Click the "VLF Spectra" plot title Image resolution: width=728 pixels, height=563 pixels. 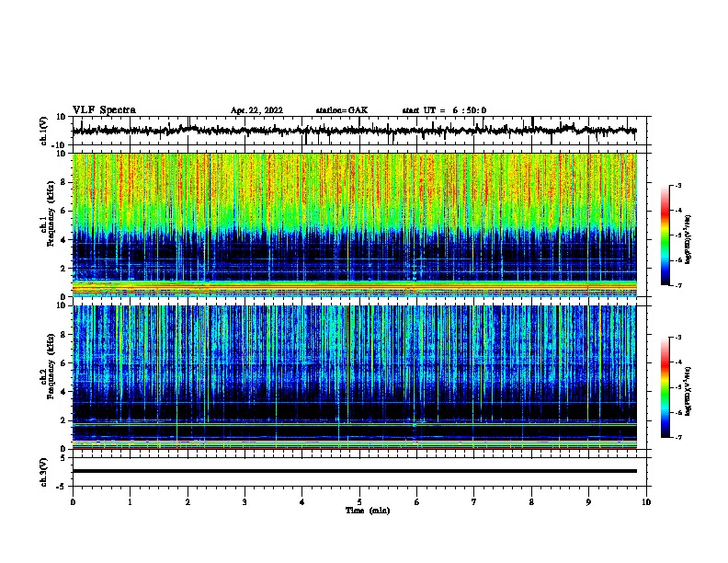tap(104, 110)
